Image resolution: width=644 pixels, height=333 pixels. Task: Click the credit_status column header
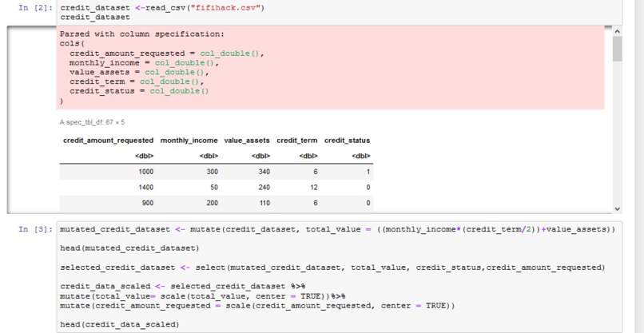tap(347, 141)
